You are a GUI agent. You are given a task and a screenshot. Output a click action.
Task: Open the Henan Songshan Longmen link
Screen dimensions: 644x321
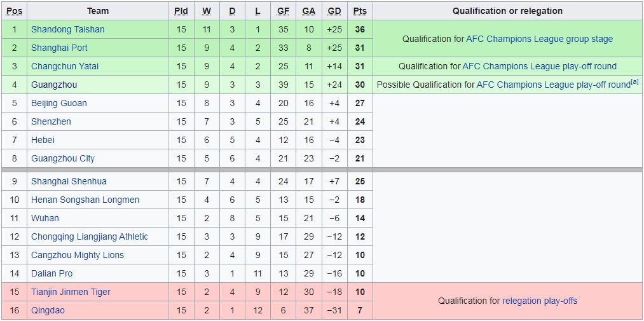tap(85, 200)
